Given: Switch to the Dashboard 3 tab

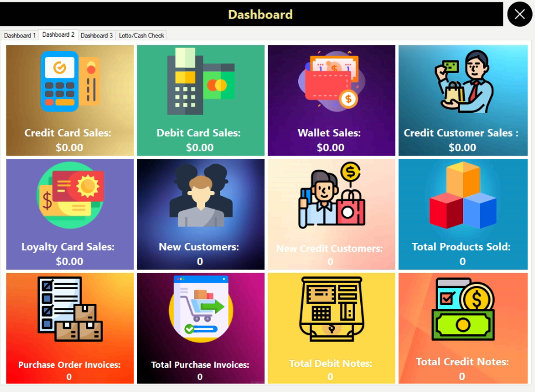Looking at the screenshot, I should pos(96,36).
